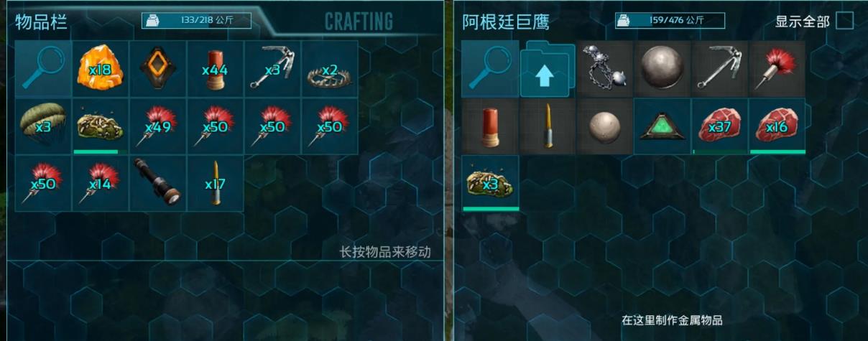
Task: Select the camouflage x3 item in eagle inventory
Action: coord(490,184)
